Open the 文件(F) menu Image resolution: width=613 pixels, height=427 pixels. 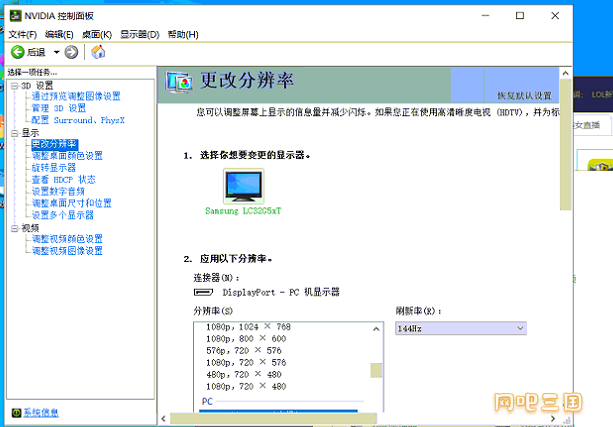(23, 34)
